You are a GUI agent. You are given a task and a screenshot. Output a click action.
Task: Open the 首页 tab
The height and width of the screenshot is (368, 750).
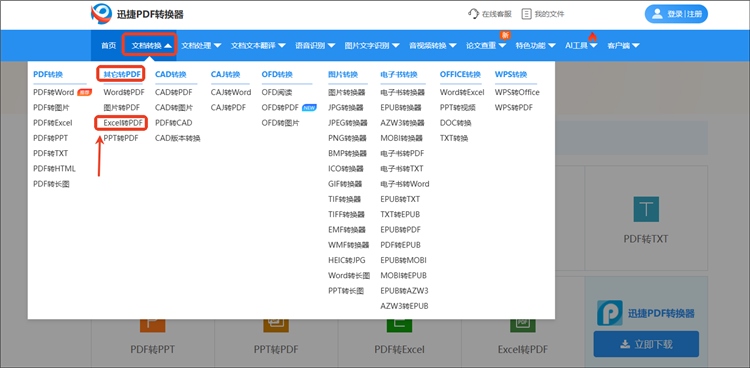click(108, 45)
